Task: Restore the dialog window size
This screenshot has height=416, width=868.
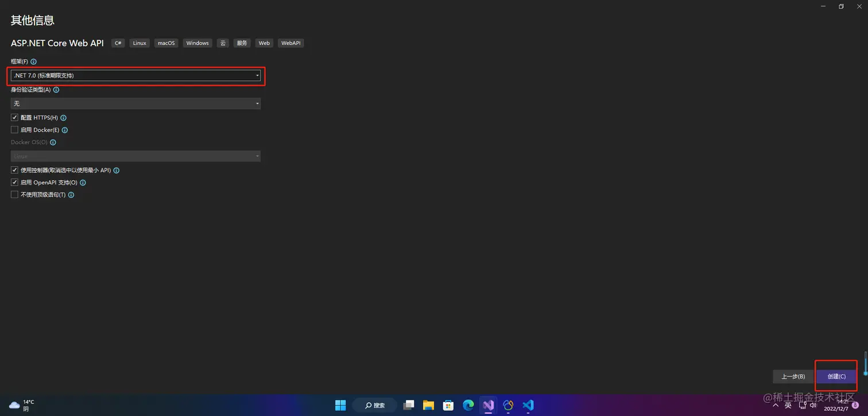Action: click(x=841, y=6)
